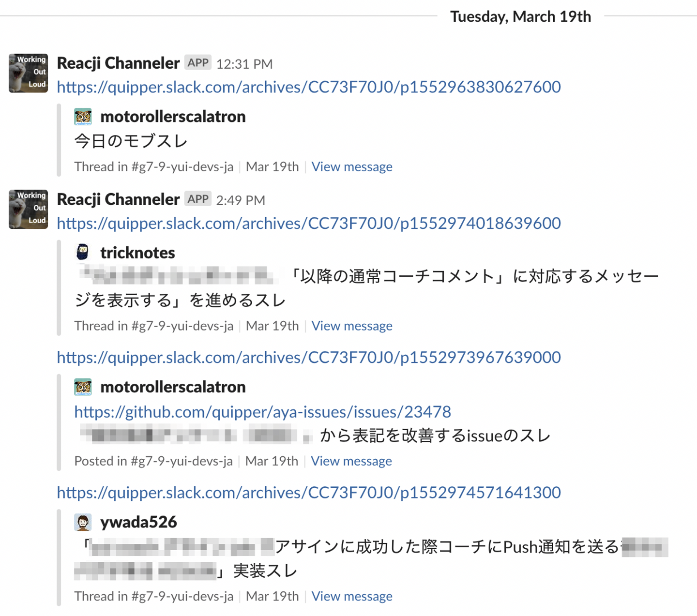Click the Reacji Channeler avatar at 2:49 PM
Viewport: 697px width, 616px height.
[x=28, y=209]
